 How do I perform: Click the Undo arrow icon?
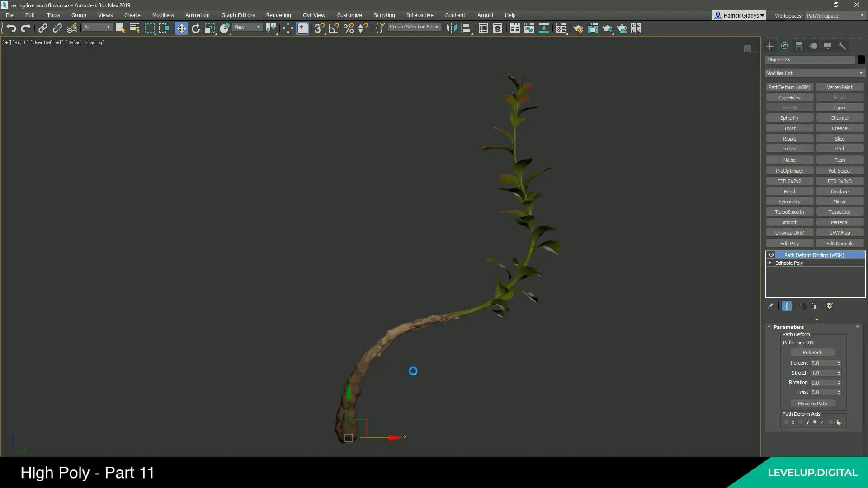click(11, 28)
